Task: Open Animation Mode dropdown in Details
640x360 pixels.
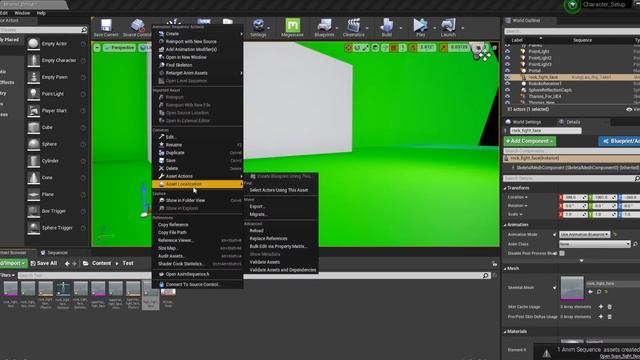Action: coord(584,234)
